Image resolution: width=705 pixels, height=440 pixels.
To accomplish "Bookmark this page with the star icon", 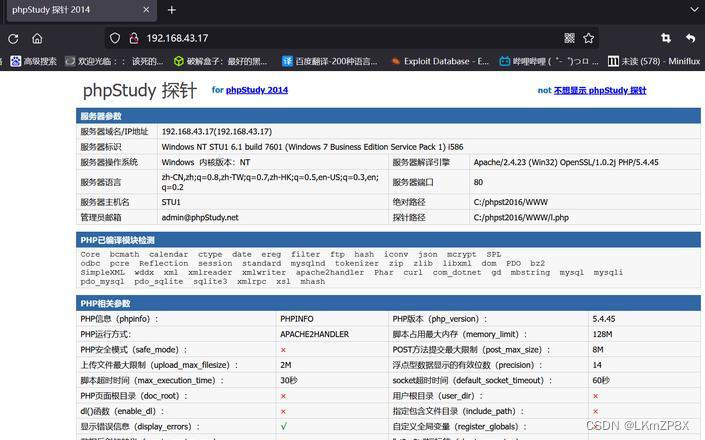I will (x=589, y=38).
